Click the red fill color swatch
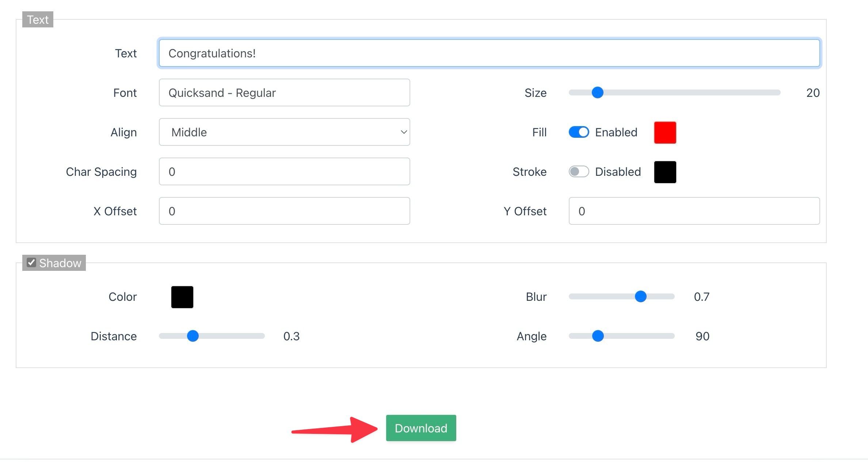The image size is (868, 462). click(x=665, y=132)
